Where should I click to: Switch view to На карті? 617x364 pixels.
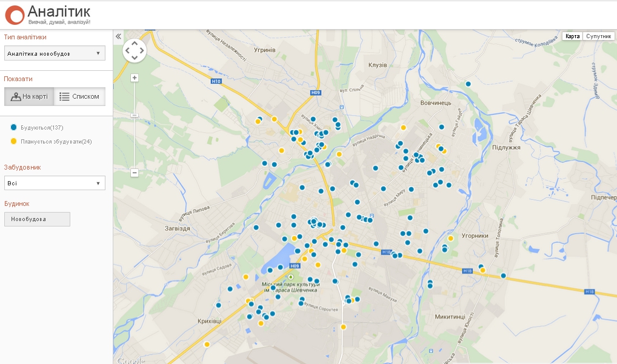29,96
